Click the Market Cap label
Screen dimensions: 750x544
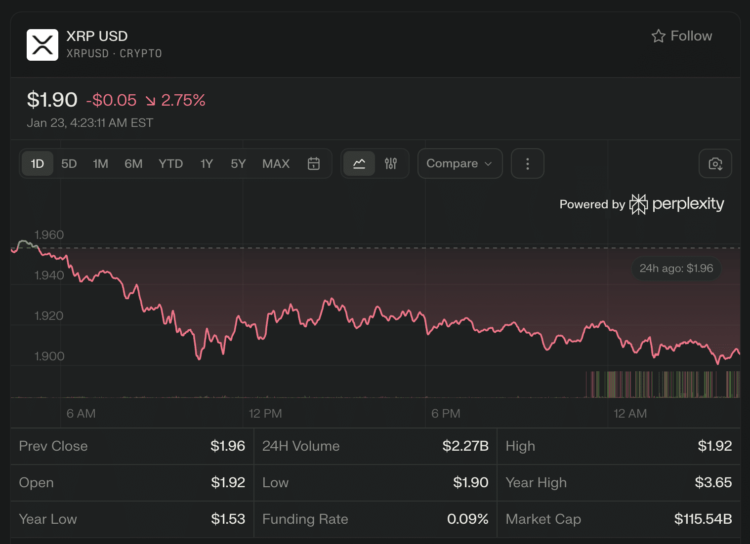[543, 519]
